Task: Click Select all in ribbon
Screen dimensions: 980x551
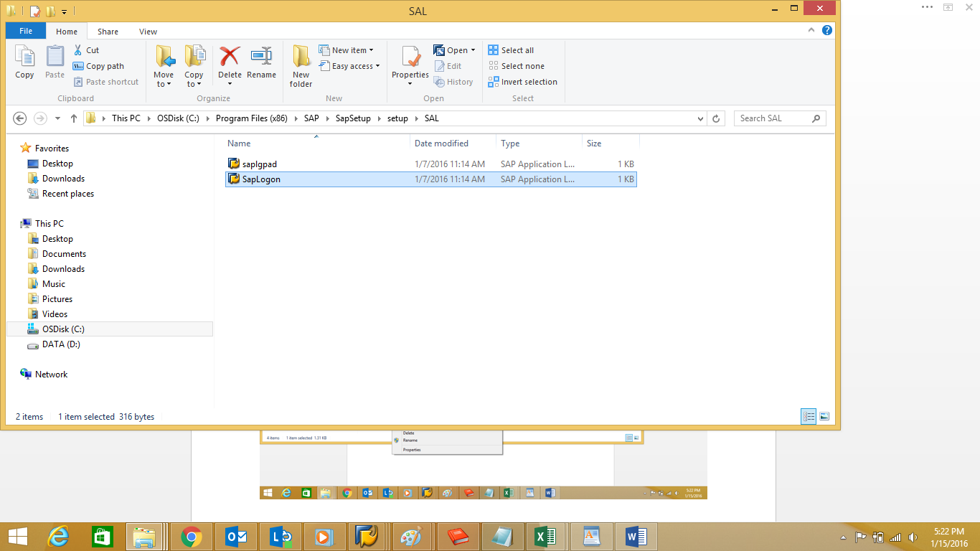Action: click(512, 50)
